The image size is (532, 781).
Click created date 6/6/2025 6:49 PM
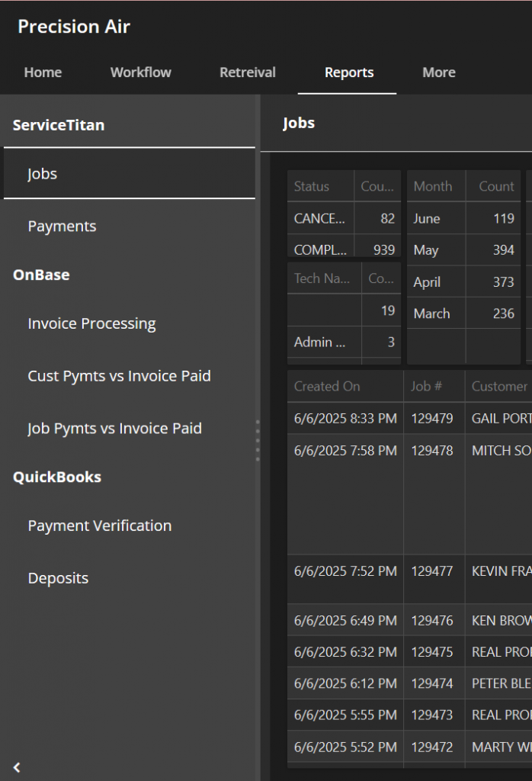(345, 621)
